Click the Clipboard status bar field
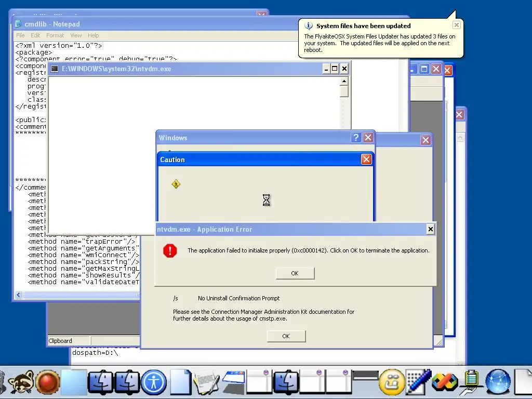532x399 pixels. click(x=69, y=341)
